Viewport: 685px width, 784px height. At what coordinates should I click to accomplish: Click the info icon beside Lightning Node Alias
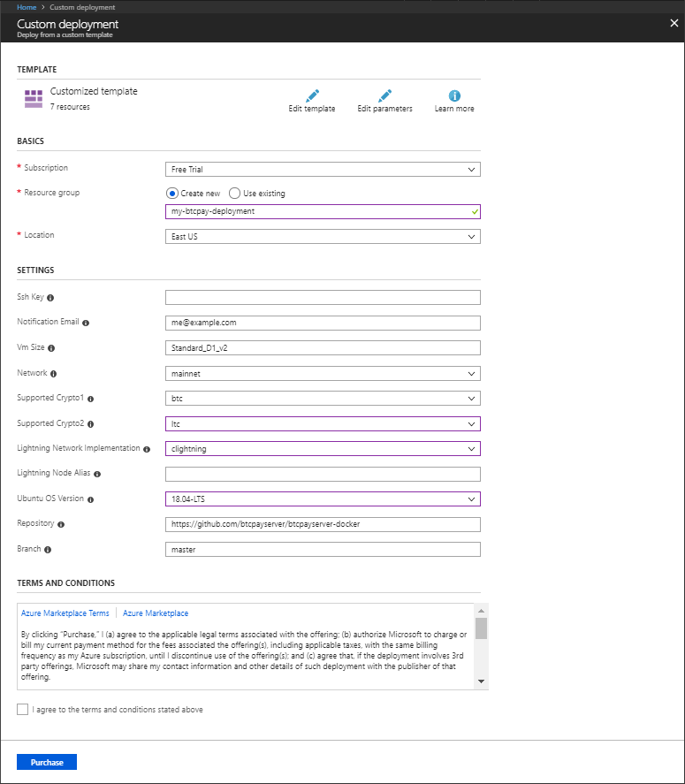point(99,474)
